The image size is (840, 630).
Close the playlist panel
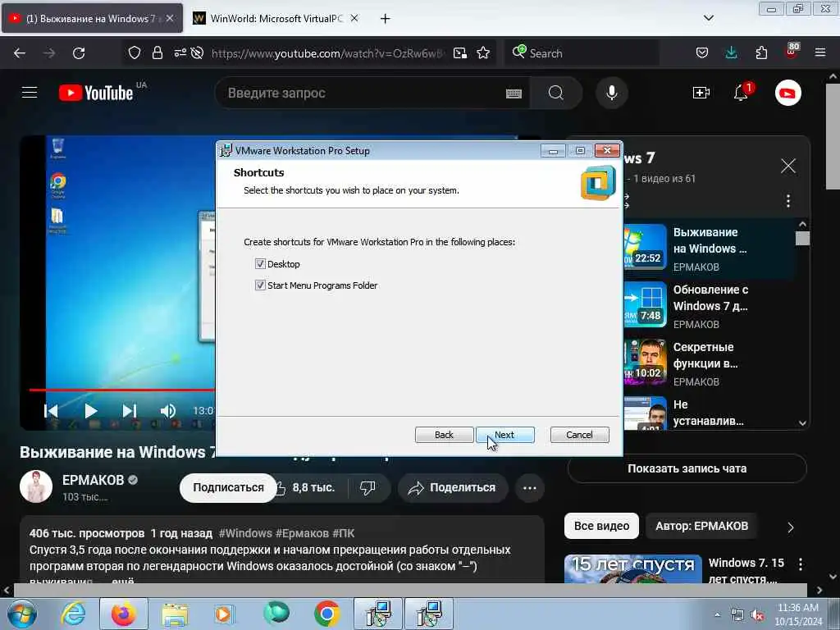(788, 166)
